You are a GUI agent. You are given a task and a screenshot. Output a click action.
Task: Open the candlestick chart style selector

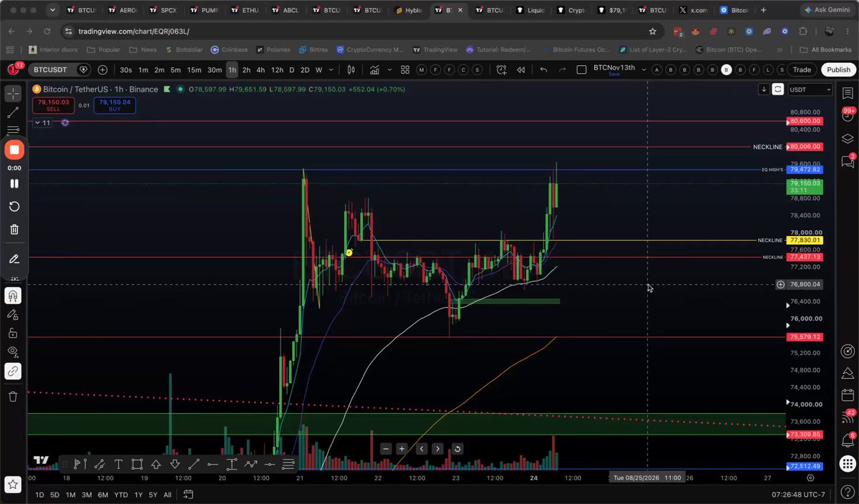[351, 69]
